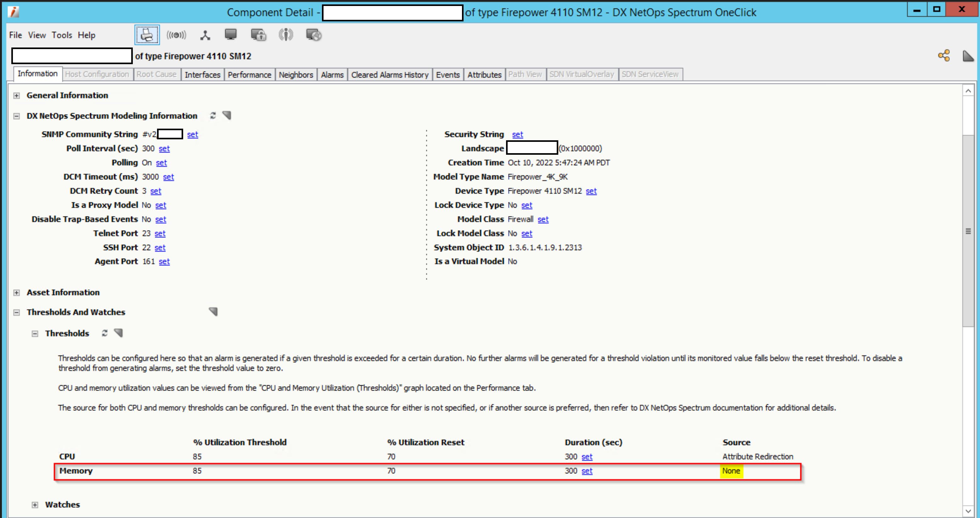The width and height of the screenshot is (980, 518).
Task: Open the Tools menu
Action: tap(62, 35)
